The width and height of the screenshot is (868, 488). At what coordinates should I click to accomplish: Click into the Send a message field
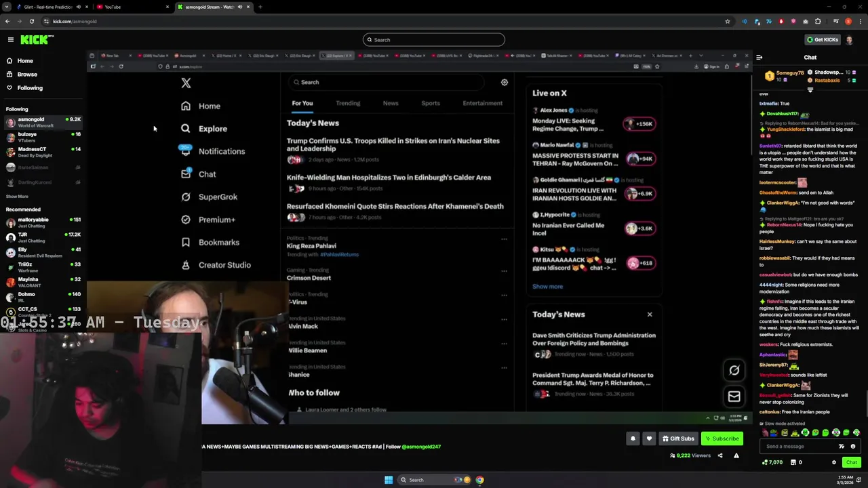click(799, 447)
